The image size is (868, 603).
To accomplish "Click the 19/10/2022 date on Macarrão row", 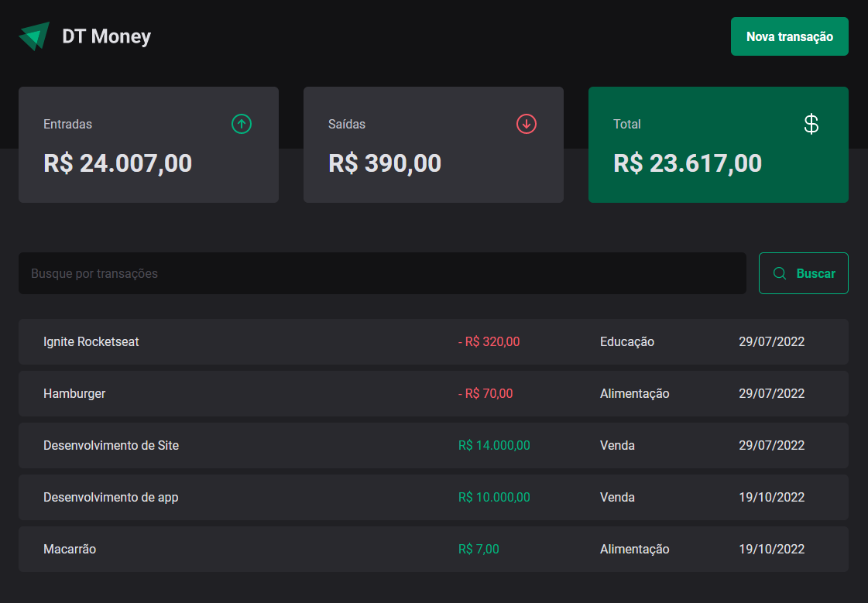I will click(x=771, y=549).
